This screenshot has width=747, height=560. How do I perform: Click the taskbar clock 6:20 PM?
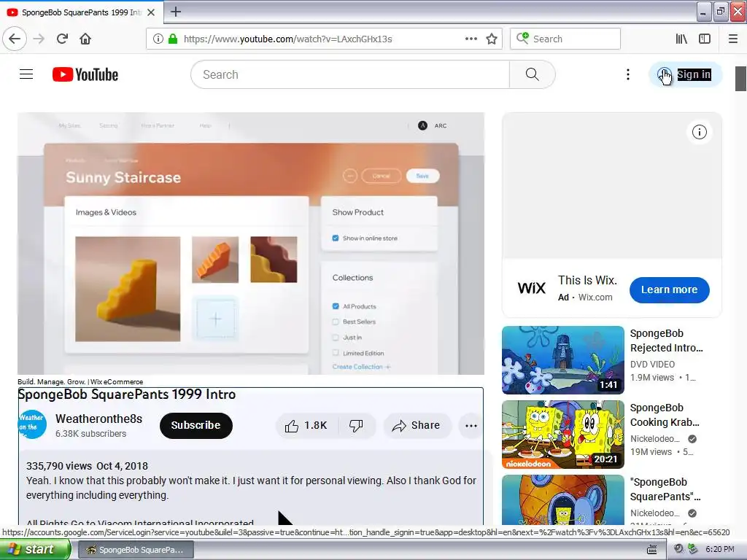coord(719,550)
